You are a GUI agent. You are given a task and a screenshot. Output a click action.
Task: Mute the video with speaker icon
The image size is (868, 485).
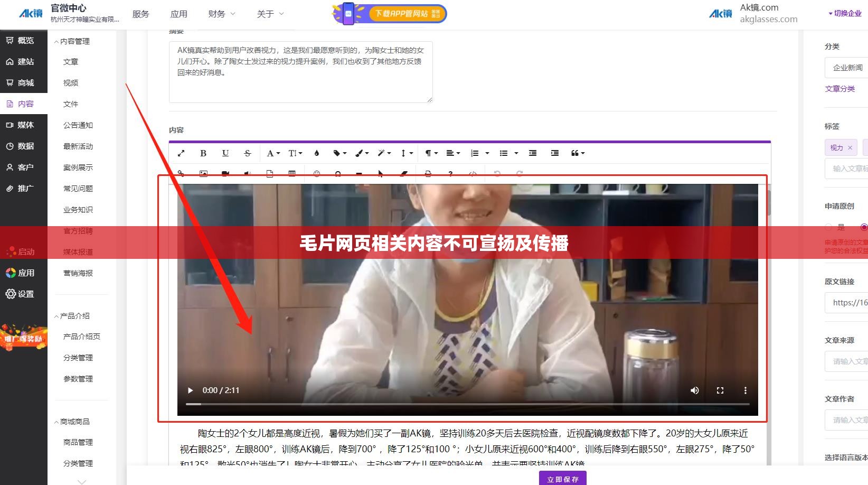(x=695, y=390)
